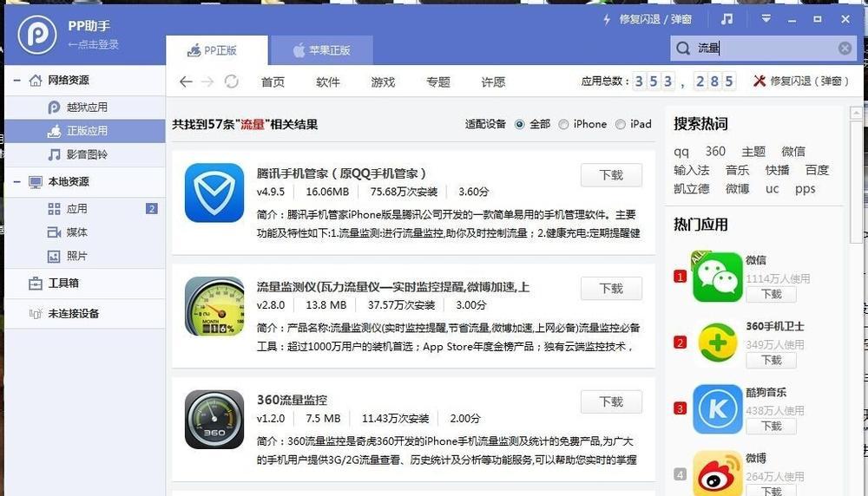Select 正版应用 in sidebar
Screen dimensions: 868x496
point(85,131)
